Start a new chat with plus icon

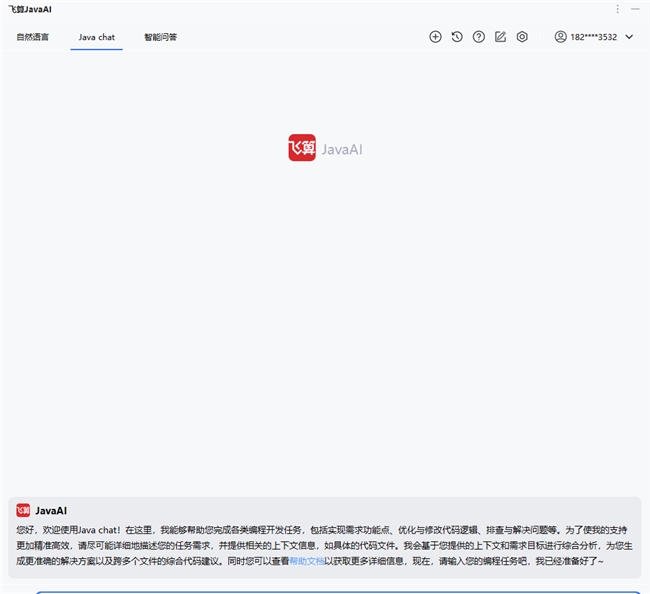click(435, 37)
